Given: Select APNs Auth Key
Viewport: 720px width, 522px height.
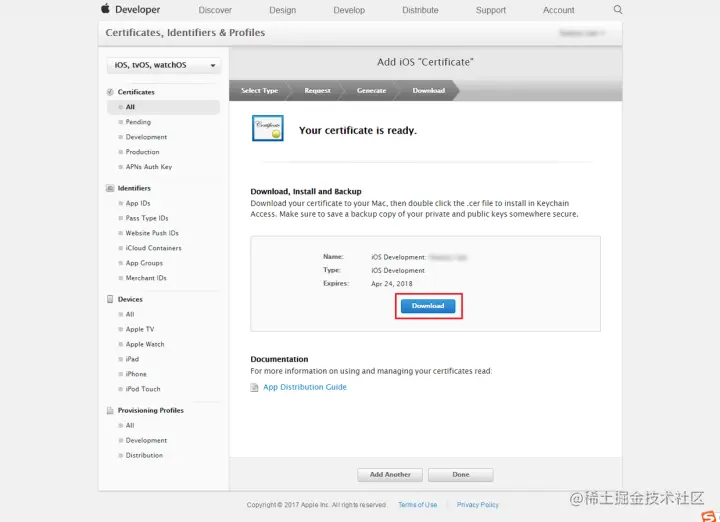Looking at the screenshot, I should [149, 167].
